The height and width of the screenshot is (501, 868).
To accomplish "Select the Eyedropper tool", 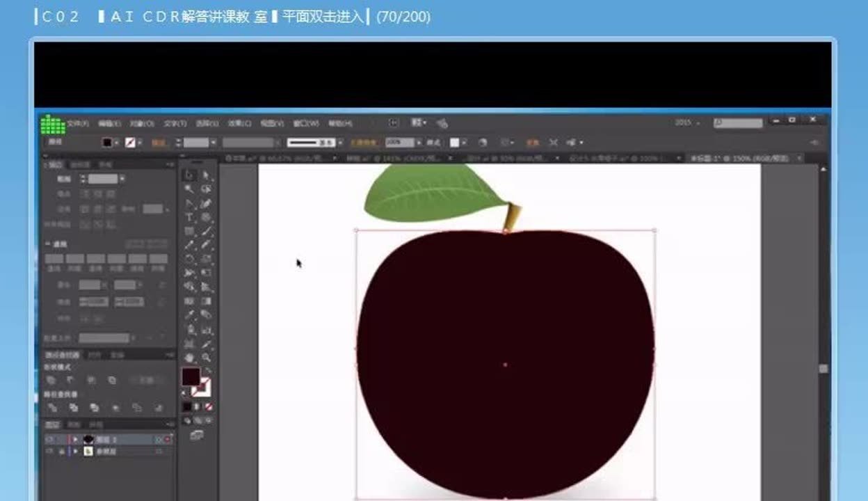I will [190, 315].
